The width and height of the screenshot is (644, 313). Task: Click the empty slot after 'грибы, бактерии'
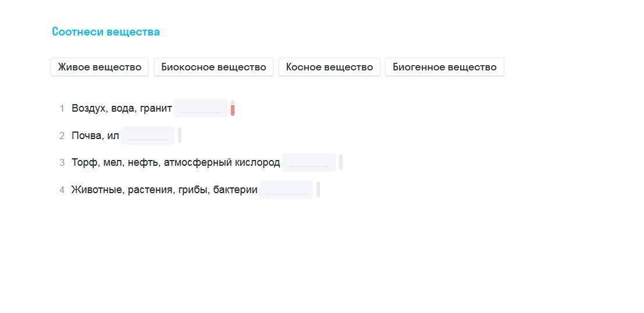click(286, 190)
